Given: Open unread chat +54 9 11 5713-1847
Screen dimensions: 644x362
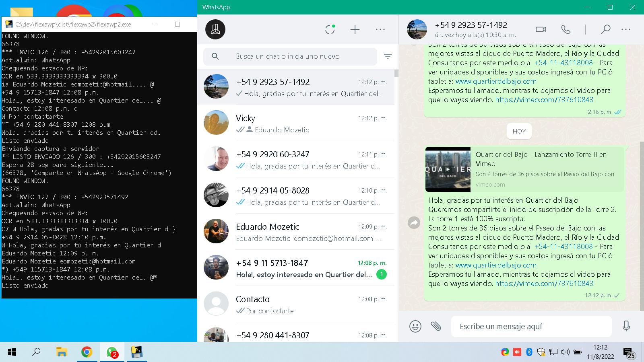Looking at the screenshot, I should [296, 268].
